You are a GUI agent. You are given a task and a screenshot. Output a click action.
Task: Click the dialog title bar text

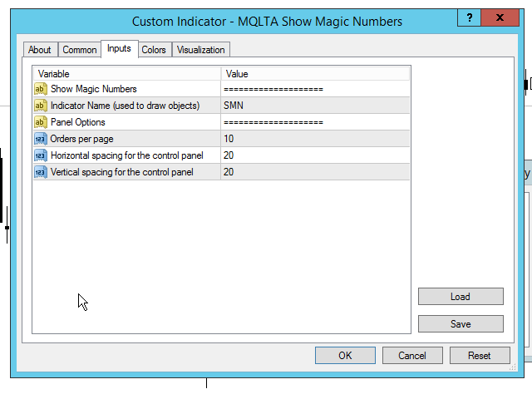point(267,22)
